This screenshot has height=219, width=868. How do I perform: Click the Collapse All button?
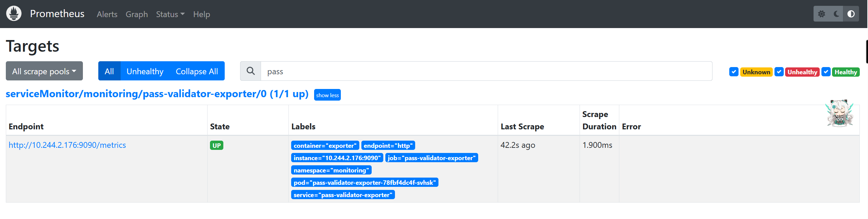pyautogui.click(x=197, y=71)
